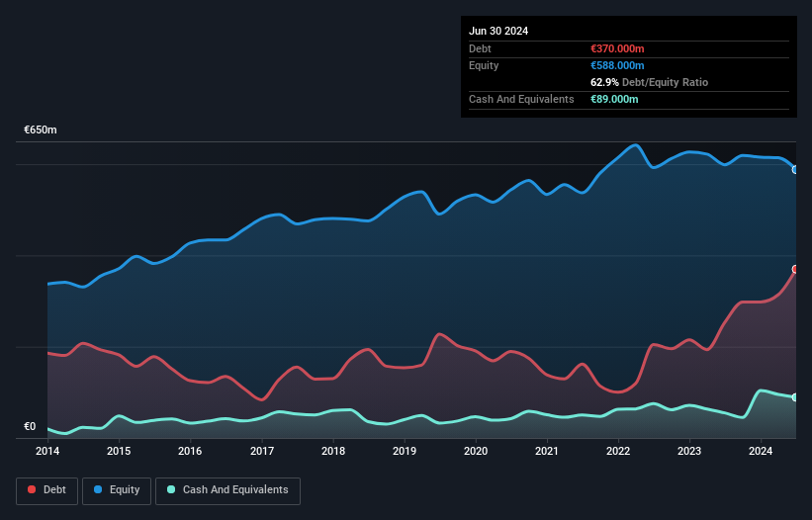812x520 pixels.
Task: Click the blue Equity legend dot
Action: click(98, 489)
